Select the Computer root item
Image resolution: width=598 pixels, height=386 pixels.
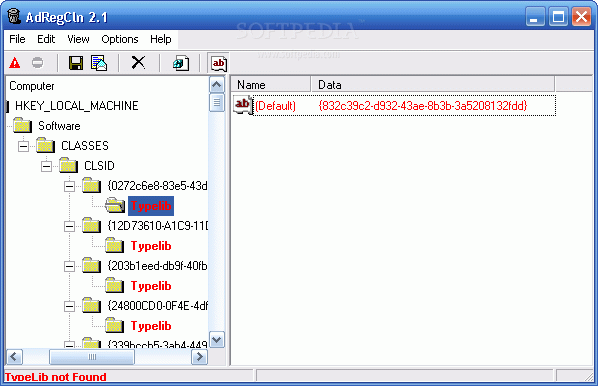[32, 86]
